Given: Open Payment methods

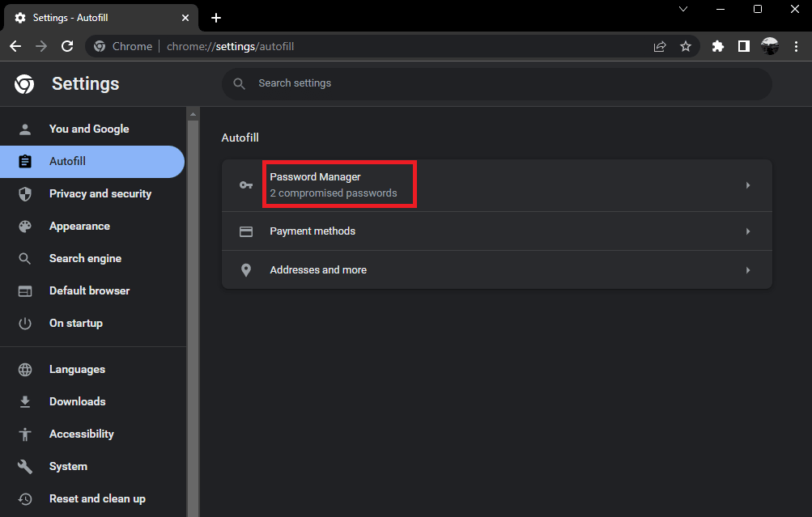Looking at the screenshot, I should click(496, 231).
